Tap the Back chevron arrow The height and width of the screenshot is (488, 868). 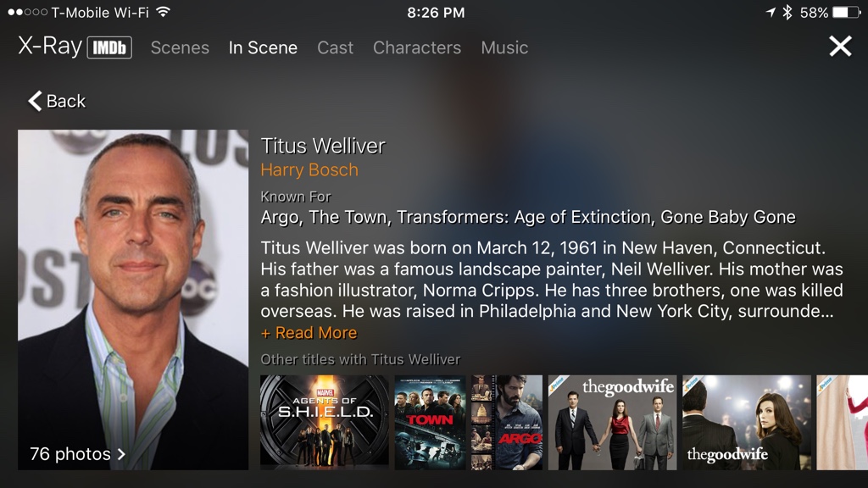pyautogui.click(x=35, y=101)
